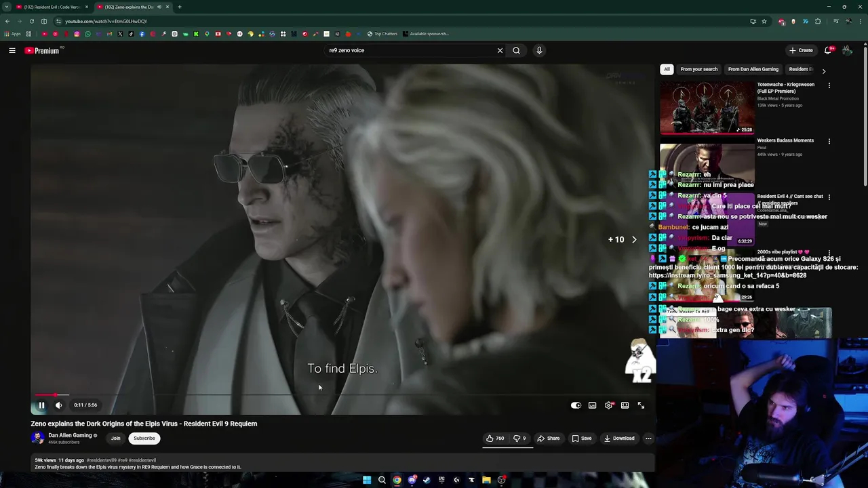Click Create button in YouTube header
This screenshot has width=868, height=488.
[801, 50]
